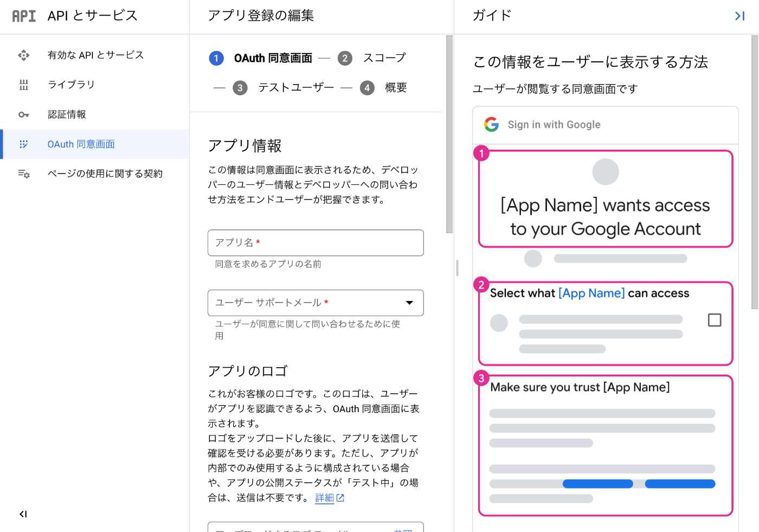Viewport: 759px width, 532px height.
Task: Click the Google G logo in preview
Action: (x=492, y=125)
